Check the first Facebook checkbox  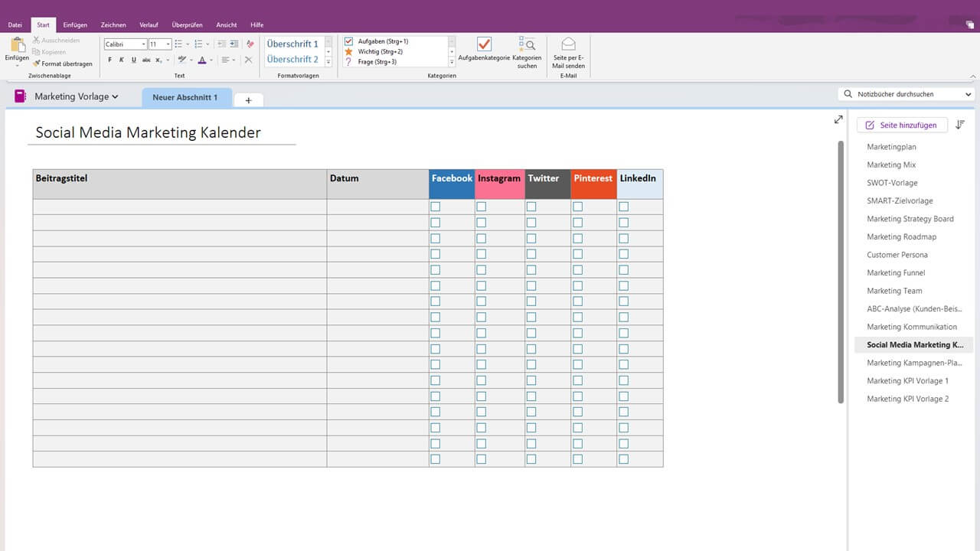coord(435,206)
